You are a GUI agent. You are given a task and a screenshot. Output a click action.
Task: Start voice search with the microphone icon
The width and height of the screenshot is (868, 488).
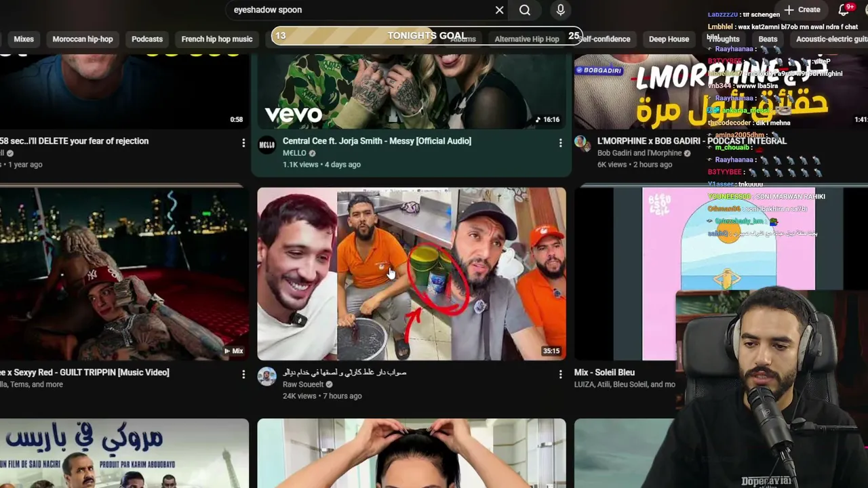(560, 9)
